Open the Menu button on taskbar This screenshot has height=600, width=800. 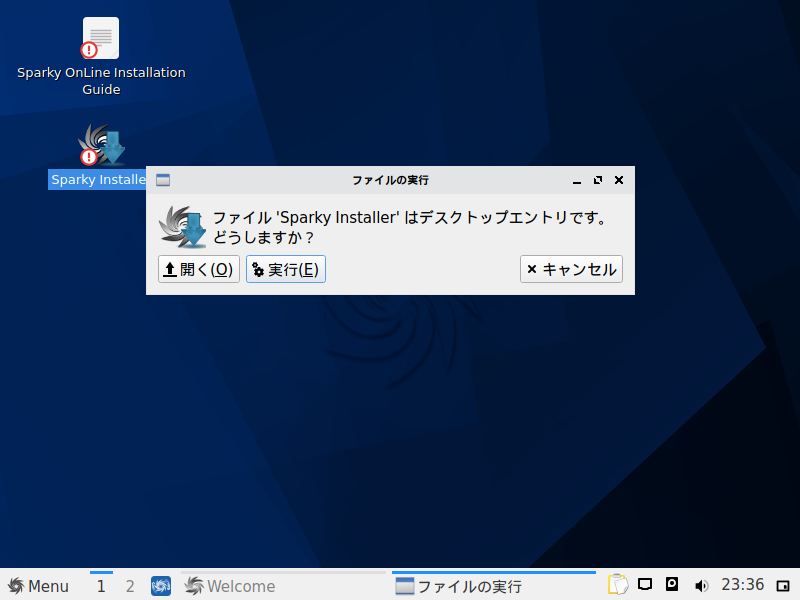[38, 586]
